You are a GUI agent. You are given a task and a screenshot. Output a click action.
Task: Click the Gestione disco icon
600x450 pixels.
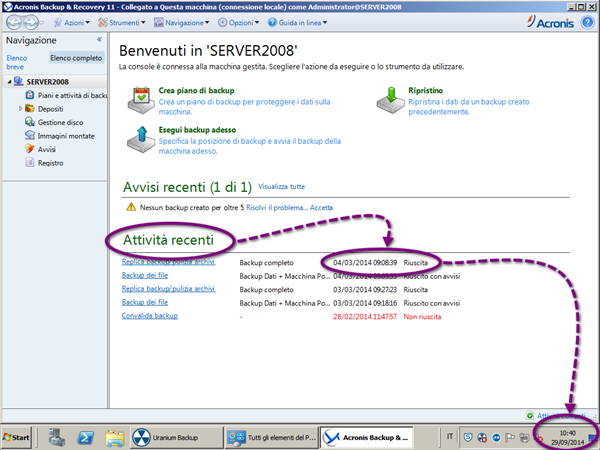tap(30, 122)
